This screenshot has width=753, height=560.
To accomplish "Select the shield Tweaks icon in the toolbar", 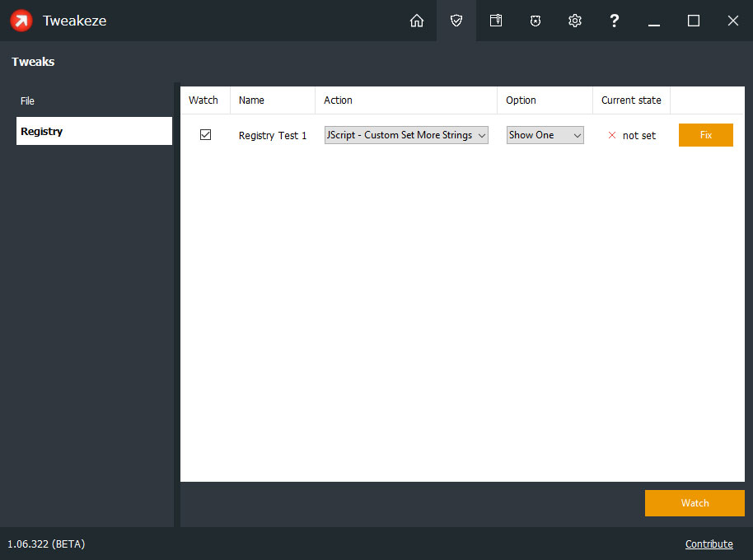I will click(x=456, y=21).
